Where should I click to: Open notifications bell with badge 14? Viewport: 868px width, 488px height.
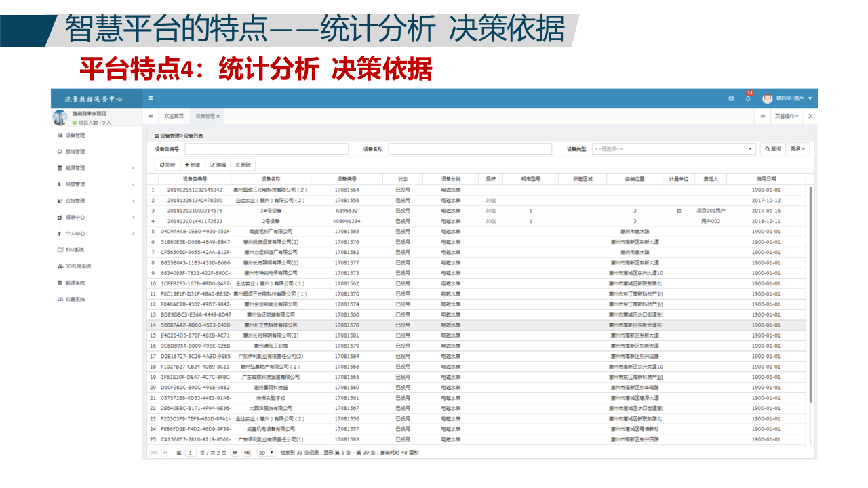point(748,98)
